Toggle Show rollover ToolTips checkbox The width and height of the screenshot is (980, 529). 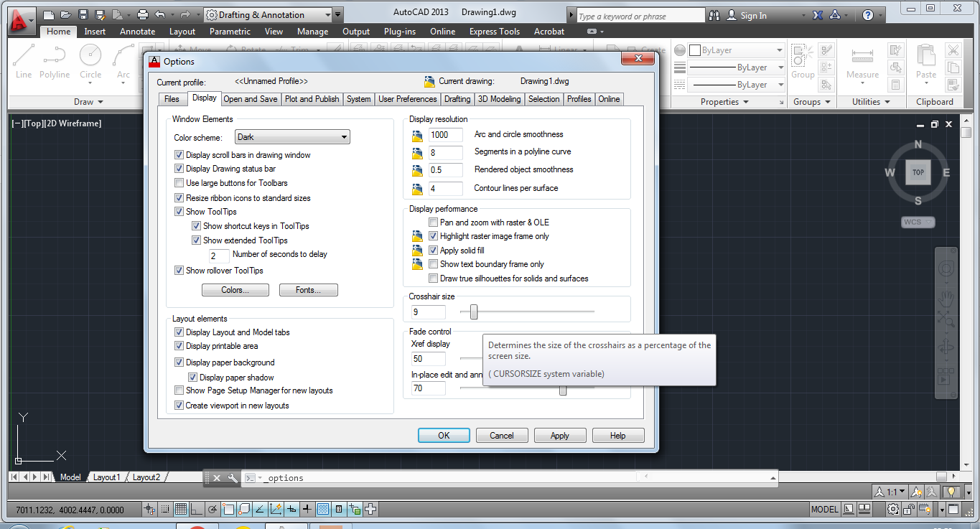tap(179, 271)
